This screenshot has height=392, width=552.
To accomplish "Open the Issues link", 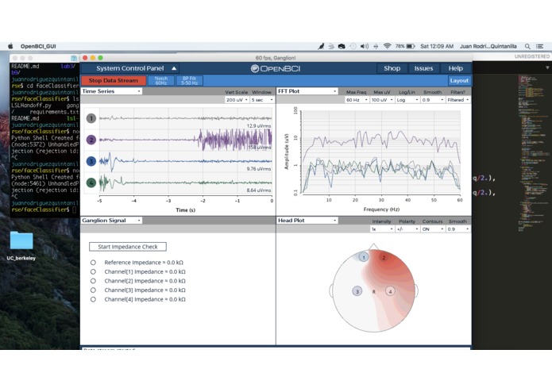I will click(x=423, y=68).
